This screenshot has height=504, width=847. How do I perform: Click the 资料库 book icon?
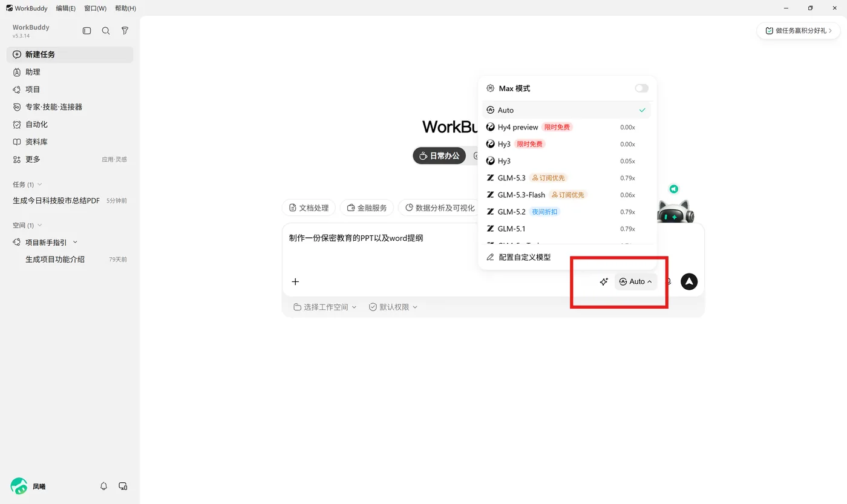pos(17,142)
